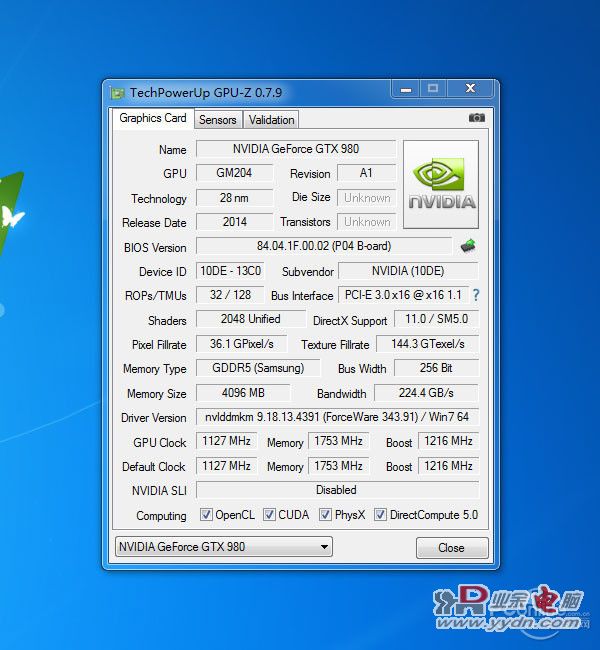Click the Transistors field Unknown
This screenshot has height=650, width=600.
pyautogui.click(x=367, y=222)
